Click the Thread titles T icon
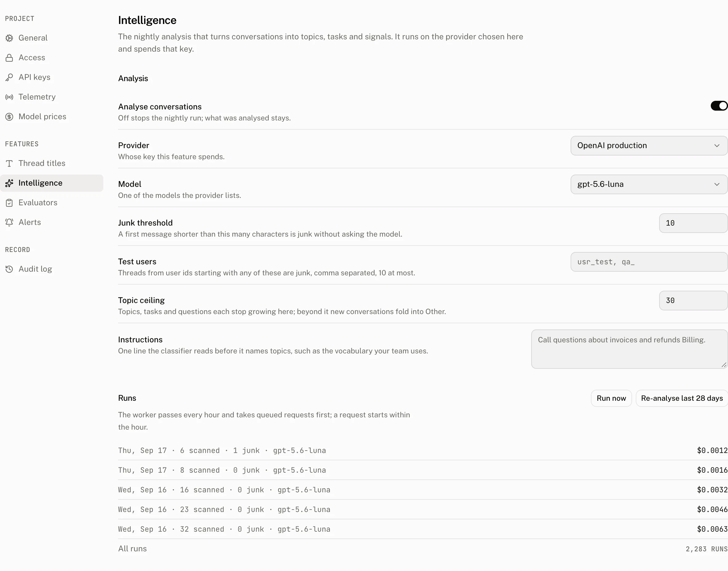The height and width of the screenshot is (571, 728). [9, 163]
